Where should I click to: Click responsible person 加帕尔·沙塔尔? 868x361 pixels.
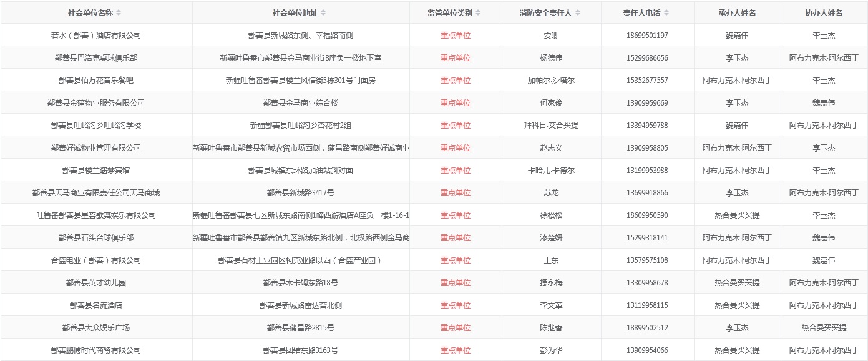(x=551, y=81)
